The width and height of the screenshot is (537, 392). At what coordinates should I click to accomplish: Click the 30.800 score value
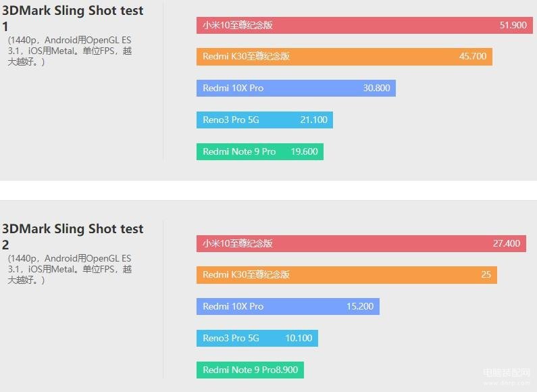coord(376,88)
